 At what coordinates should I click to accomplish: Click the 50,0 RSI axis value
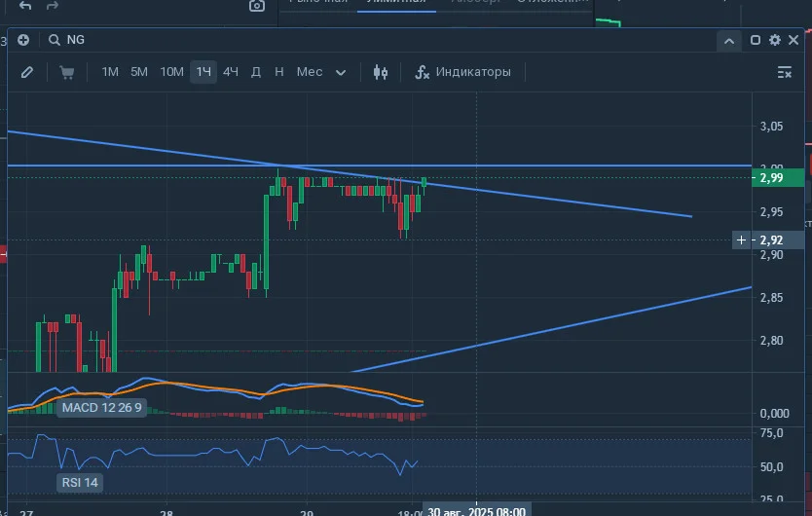pos(772,466)
